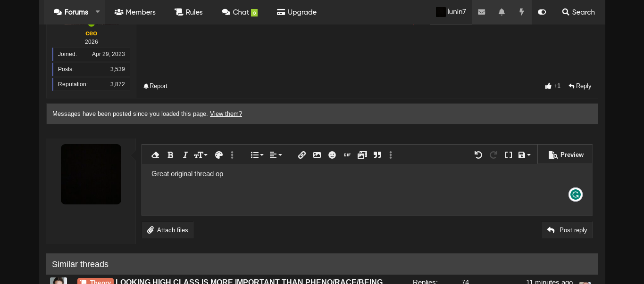Click in the reply text area

[x=367, y=189]
